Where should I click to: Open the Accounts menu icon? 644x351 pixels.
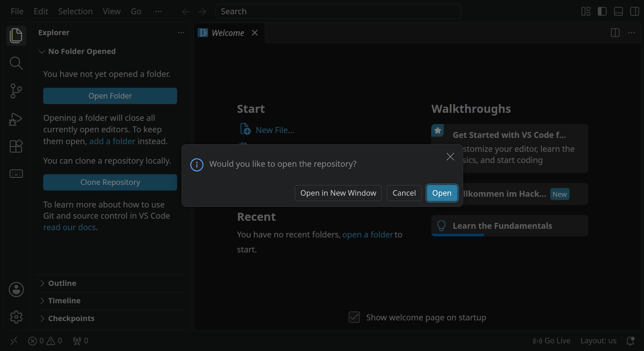(x=16, y=289)
